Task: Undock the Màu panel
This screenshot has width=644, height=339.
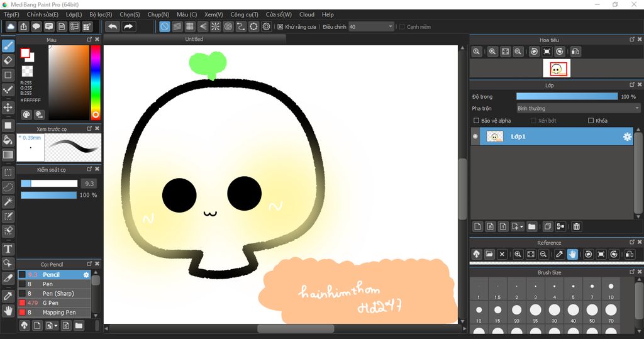Action: tap(89, 40)
